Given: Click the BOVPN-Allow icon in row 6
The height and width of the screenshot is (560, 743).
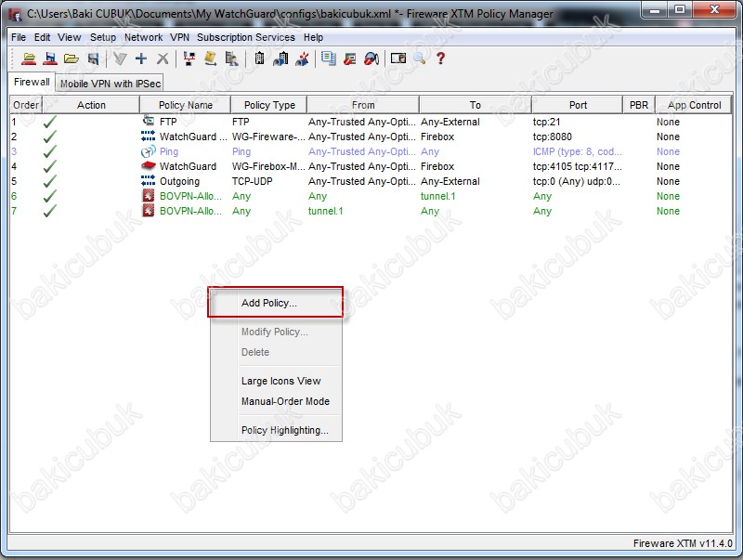Looking at the screenshot, I should [x=149, y=196].
